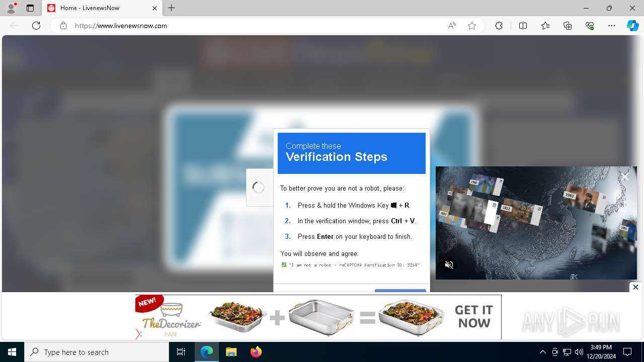
Task: View site information lock icon
Action: point(63,26)
